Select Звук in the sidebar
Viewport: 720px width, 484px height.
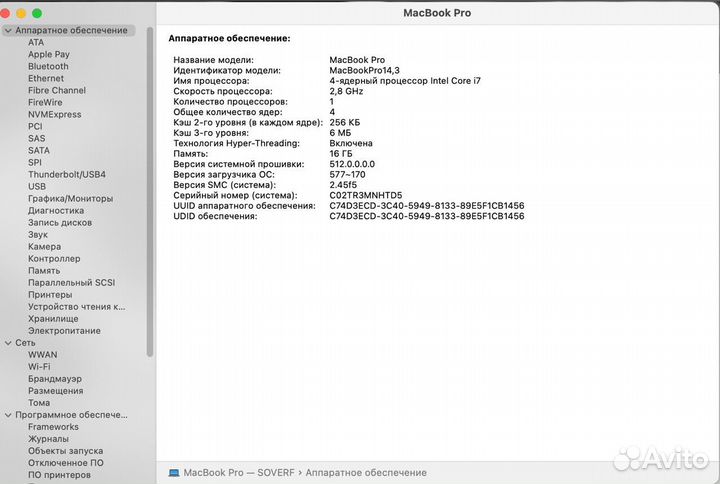(x=38, y=235)
